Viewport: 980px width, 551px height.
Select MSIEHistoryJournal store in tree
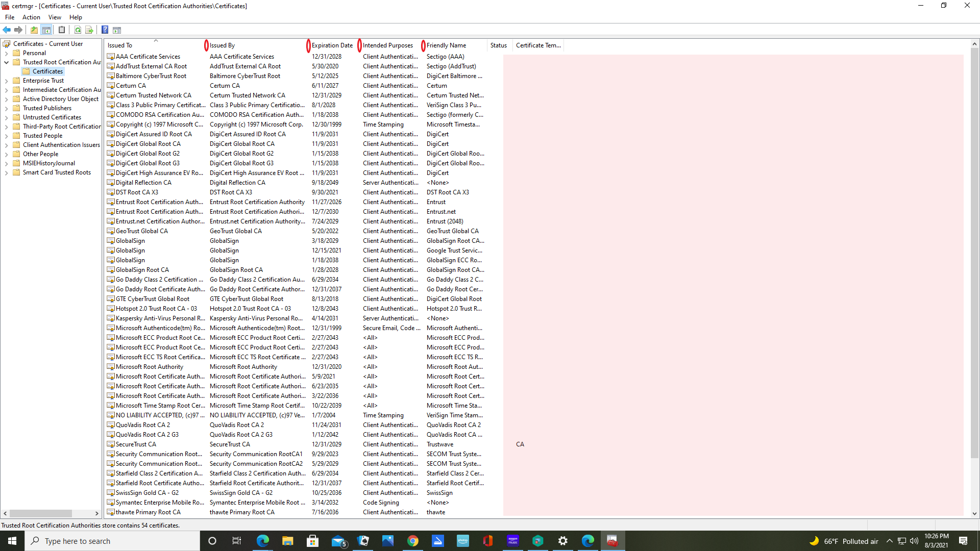coord(48,163)
